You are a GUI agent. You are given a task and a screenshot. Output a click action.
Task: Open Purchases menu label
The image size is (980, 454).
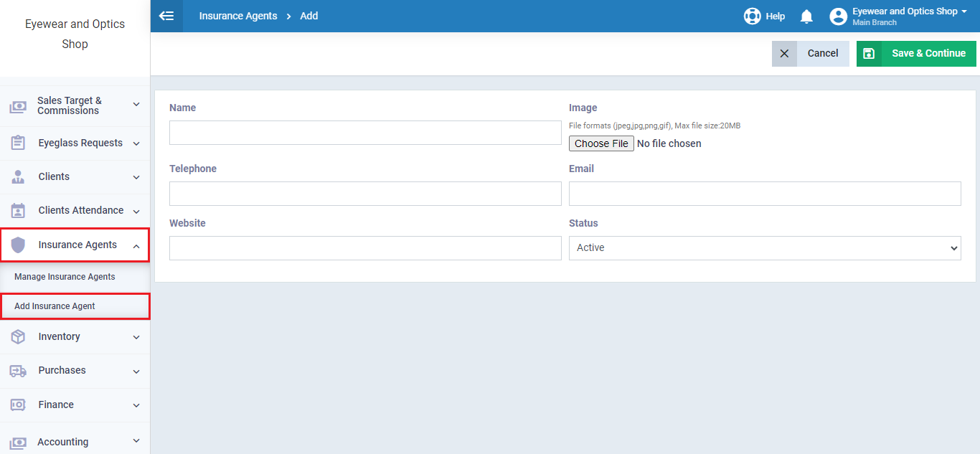pos(62,370)
